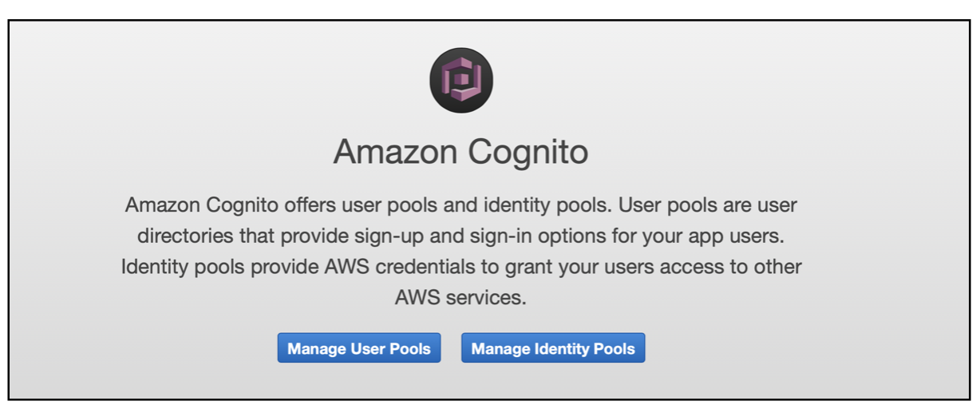The height and width of the screenshot is (409, 980).
Task: Click the Amazon Cognito heading text
Action: point(460,152)
